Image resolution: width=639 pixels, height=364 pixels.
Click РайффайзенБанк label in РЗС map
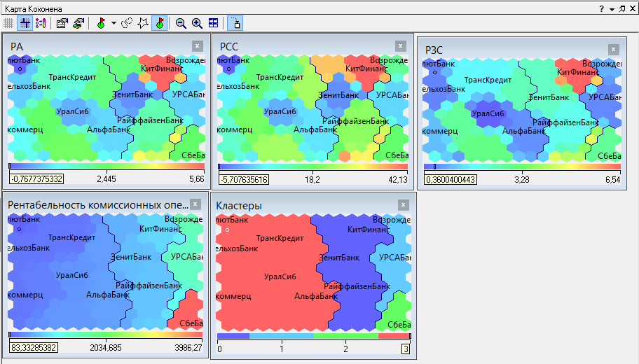pyautogui.click(x=565, y=122)
